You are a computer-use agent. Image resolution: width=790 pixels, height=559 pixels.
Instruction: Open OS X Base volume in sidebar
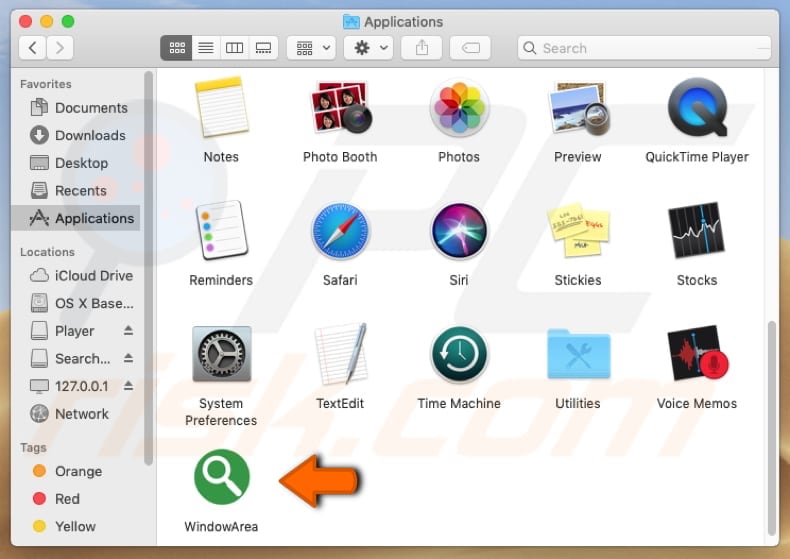76,303
